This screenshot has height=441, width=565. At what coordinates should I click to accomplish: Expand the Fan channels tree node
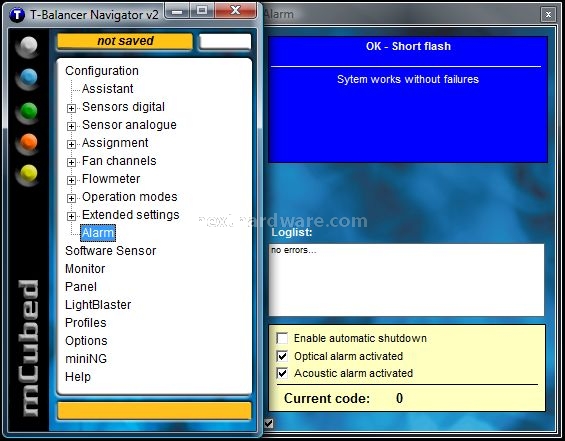[x=71, y=162]
